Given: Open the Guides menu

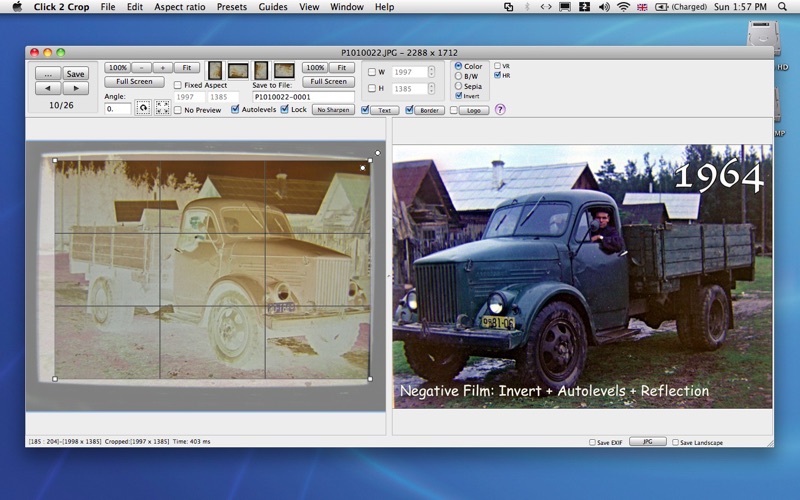Looking at the screenshot, I should (273, 7).
